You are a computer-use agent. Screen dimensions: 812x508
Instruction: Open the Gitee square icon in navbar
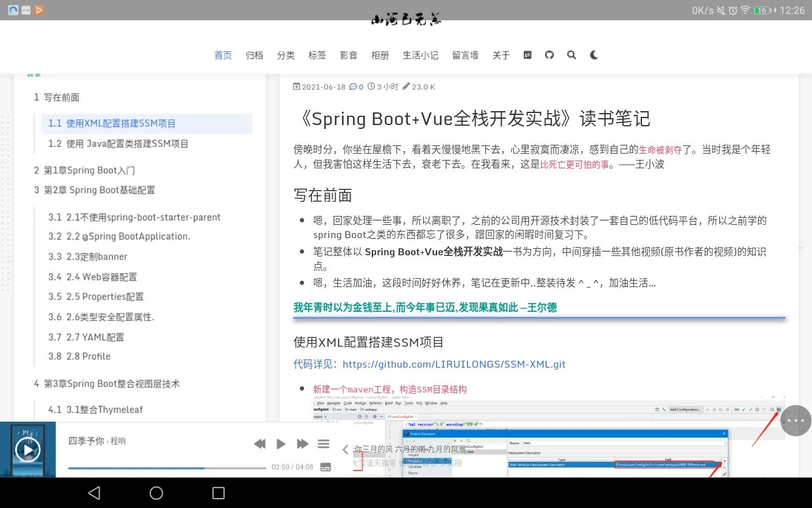point(527,55)
